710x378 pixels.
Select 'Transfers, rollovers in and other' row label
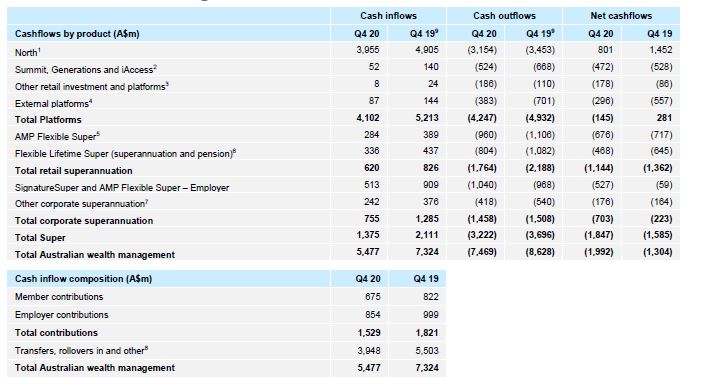82,351
